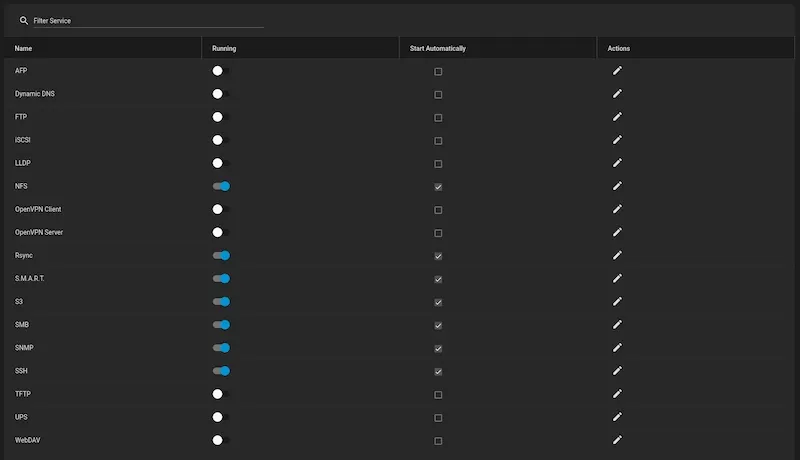Enable the iSCSI running toggle
Screen dimensions: 800x460
click(x=221, y=140)
